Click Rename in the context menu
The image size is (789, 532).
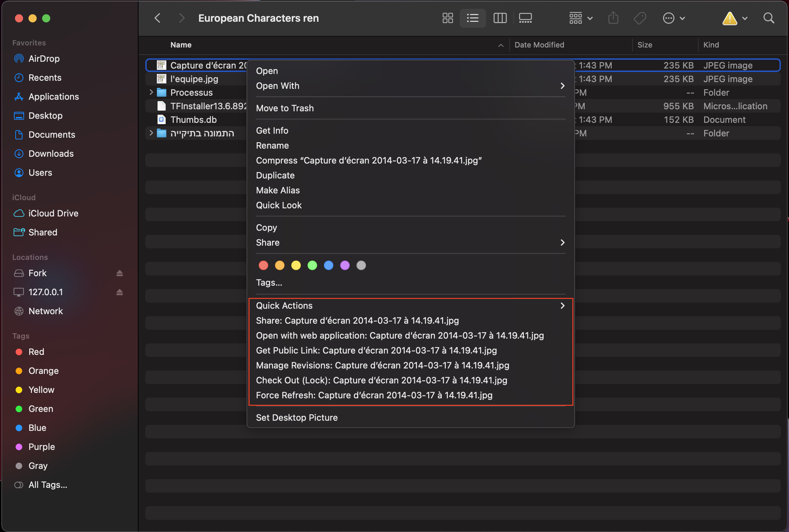tap(272, 145)
